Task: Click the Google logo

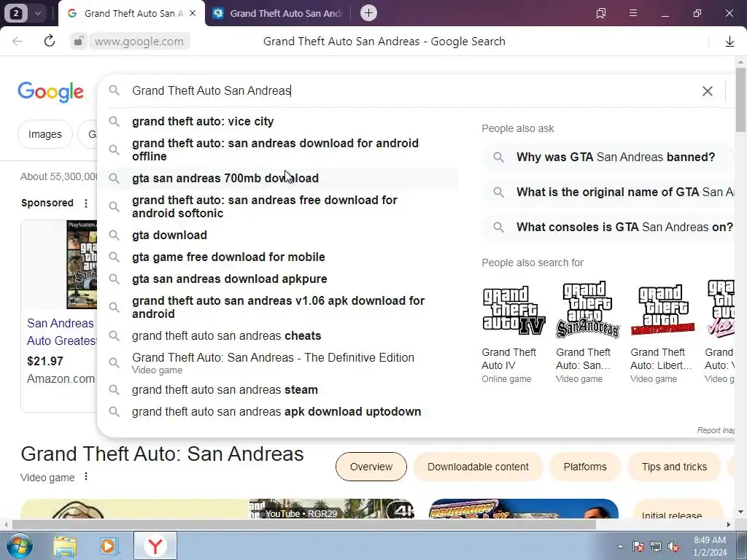Action: point(50,91)
